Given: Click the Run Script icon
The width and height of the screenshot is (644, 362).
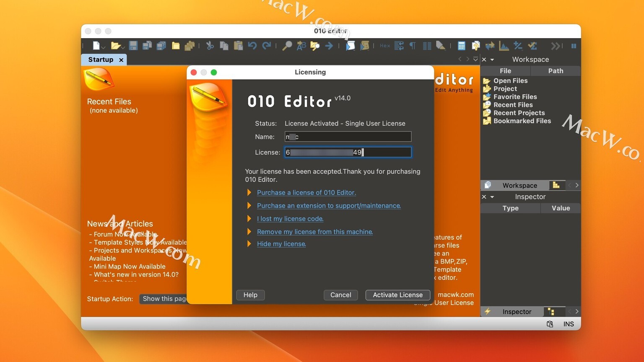Looking at the screenshot, I should pyautogui.click(x=350, y=46).
